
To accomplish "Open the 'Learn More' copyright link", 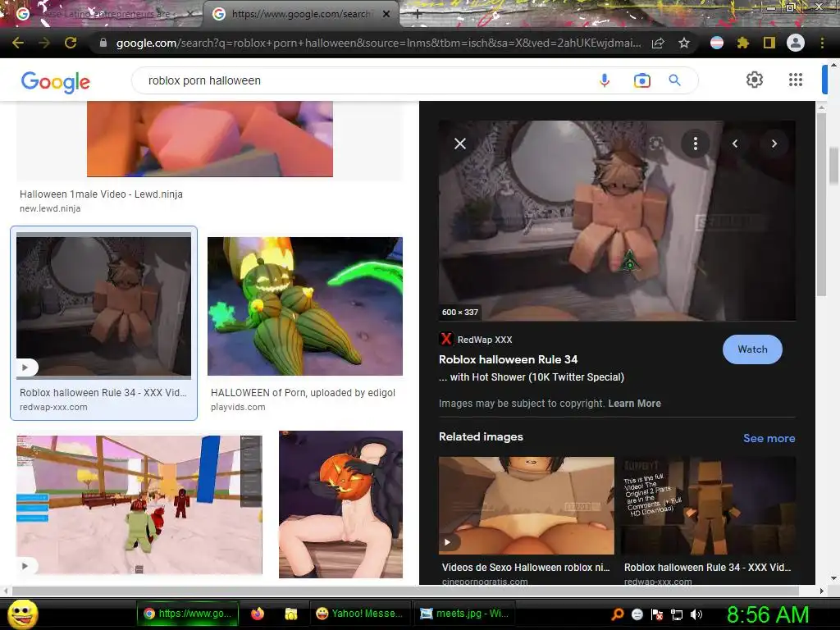I will point(634,404).
